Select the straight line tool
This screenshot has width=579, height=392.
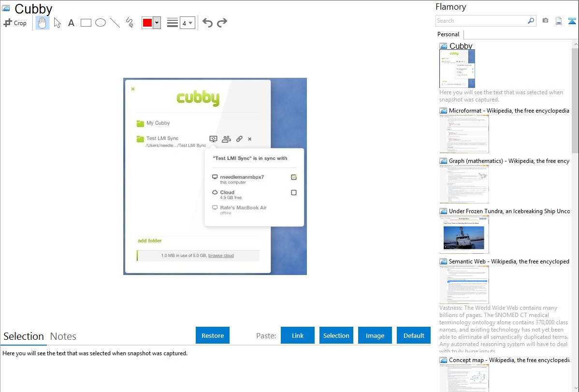[x=115, y=23]
